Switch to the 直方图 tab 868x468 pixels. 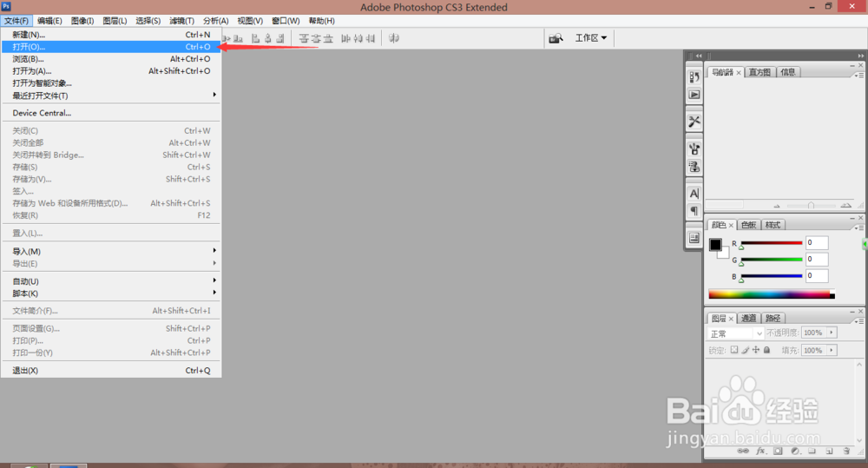click(759, 72)
